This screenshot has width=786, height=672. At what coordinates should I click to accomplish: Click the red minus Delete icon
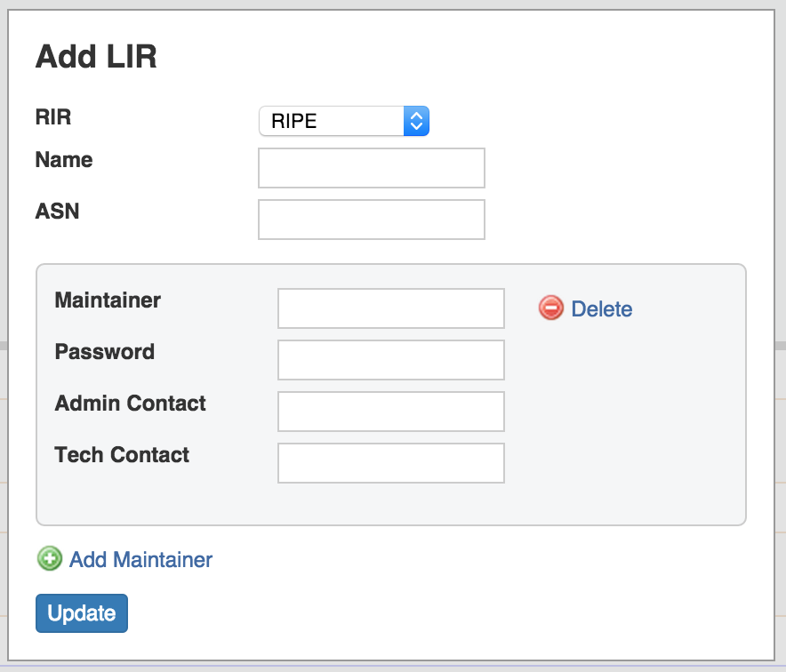(551, 308)
